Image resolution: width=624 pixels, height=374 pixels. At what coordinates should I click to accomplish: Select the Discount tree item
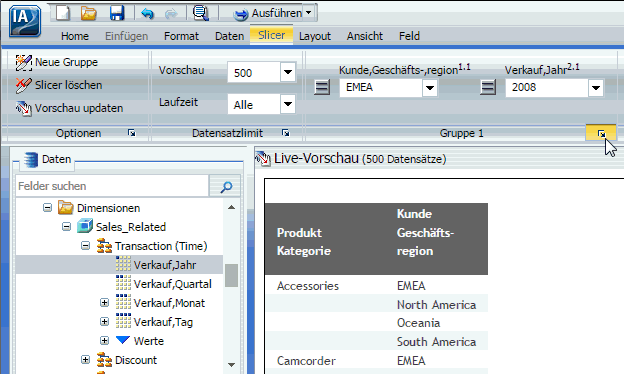pyautogui.click(x=136, y=360)
